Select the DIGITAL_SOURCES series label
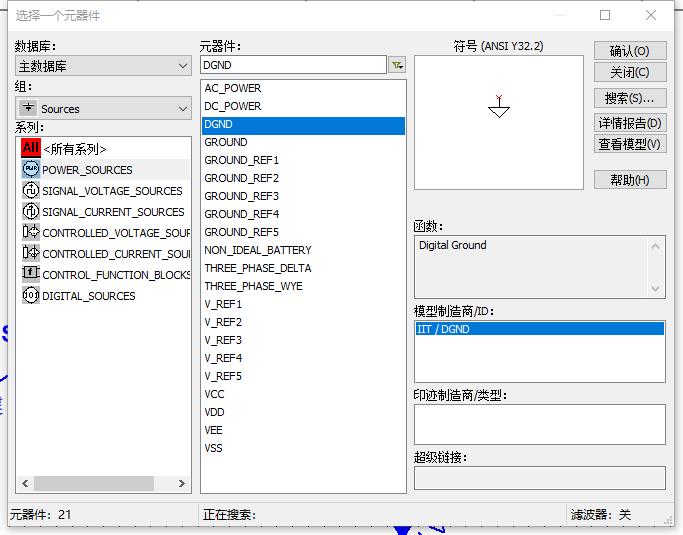The width and height of the screenshot is (683, 535). 89,296
